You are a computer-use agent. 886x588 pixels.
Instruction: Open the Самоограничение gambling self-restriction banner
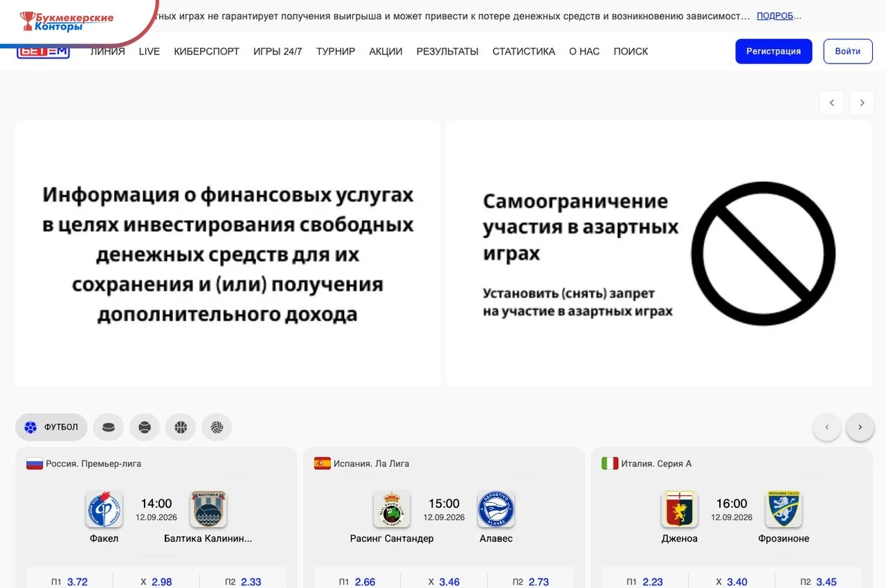coord(659,254)
